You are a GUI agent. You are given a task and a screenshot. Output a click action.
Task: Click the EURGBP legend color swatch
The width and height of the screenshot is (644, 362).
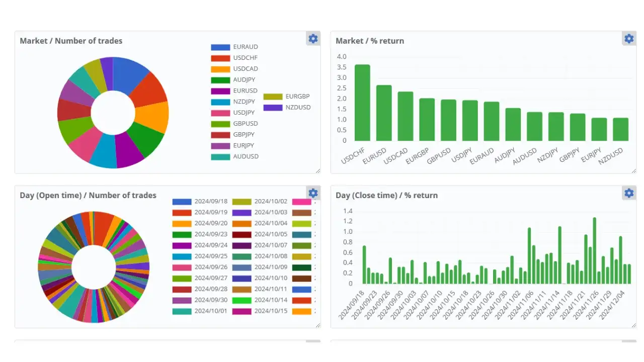point(273,97)
